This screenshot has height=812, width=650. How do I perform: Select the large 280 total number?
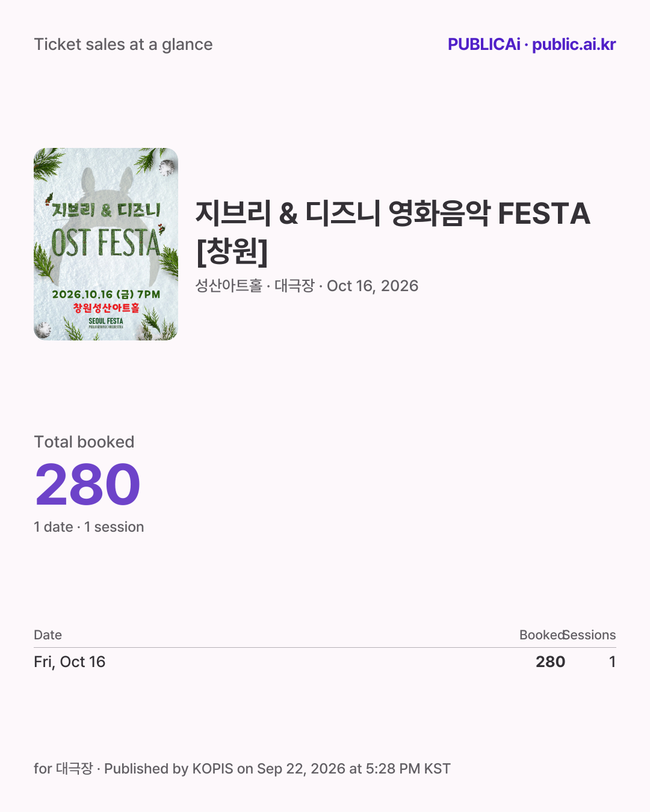point(88,485)
